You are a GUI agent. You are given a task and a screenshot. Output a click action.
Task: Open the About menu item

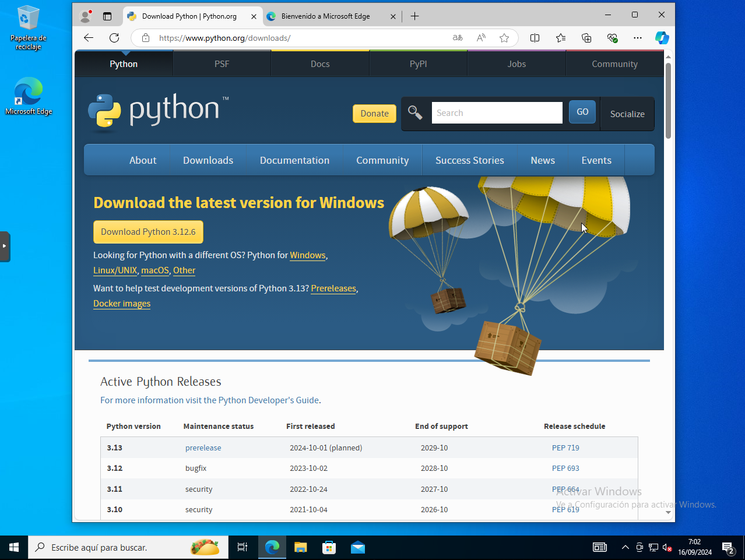(x=143, y=160)
